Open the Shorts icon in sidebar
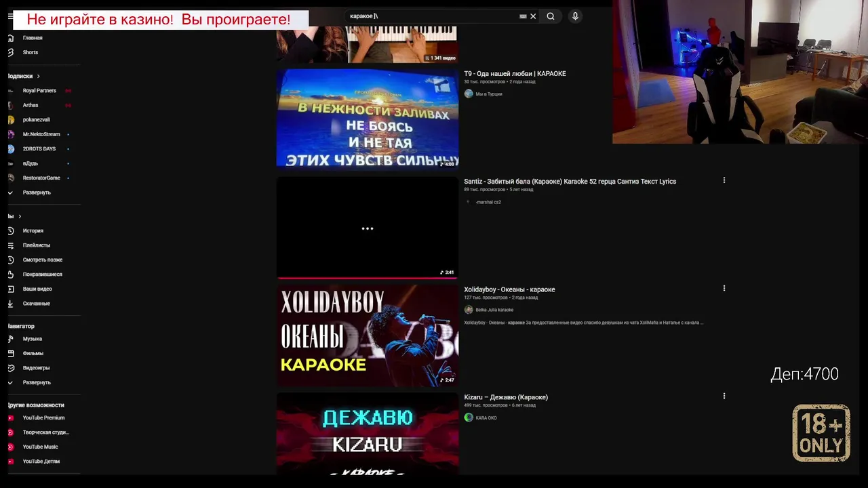 coord(10,52)
